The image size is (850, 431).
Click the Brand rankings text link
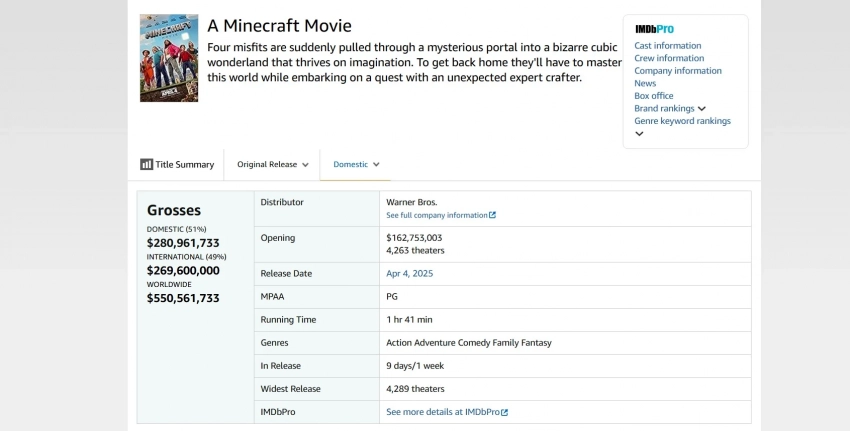pos(664,108)
